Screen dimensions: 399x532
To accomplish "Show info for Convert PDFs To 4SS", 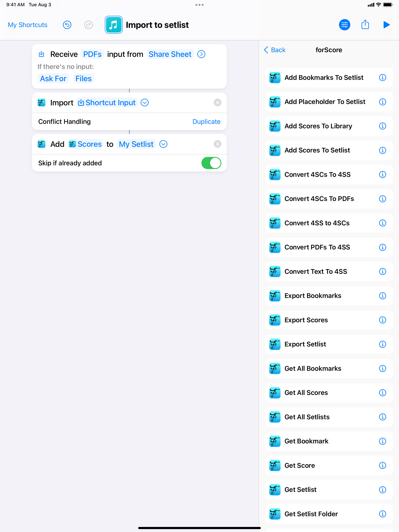I will coord(383,247).
